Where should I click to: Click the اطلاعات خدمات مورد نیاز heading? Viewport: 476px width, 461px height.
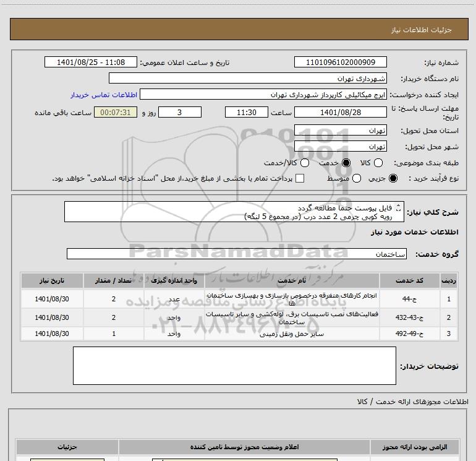tap(414, 232)
